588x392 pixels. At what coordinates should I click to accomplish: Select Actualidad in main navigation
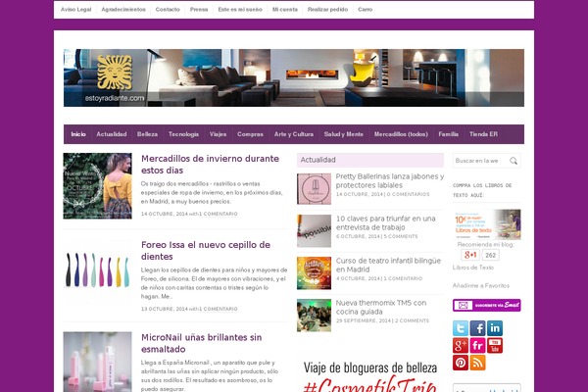tap(112, 134)
